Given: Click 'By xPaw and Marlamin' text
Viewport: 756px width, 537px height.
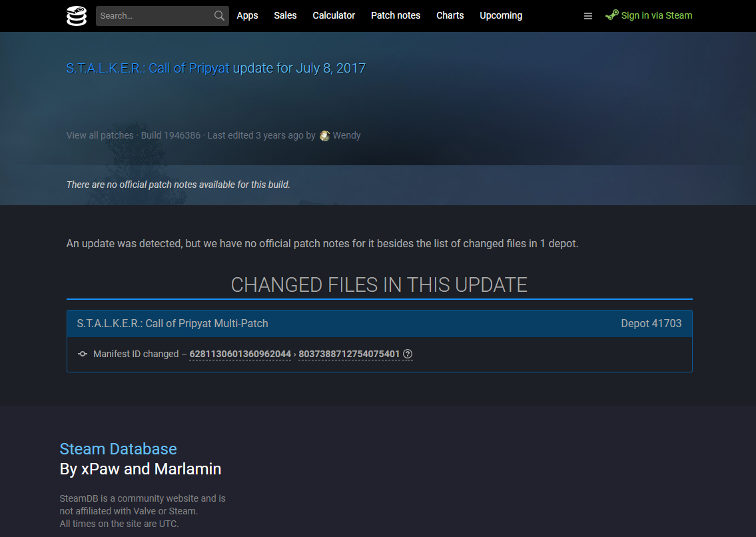Looking at the screenshot, I should click(141, 469).
